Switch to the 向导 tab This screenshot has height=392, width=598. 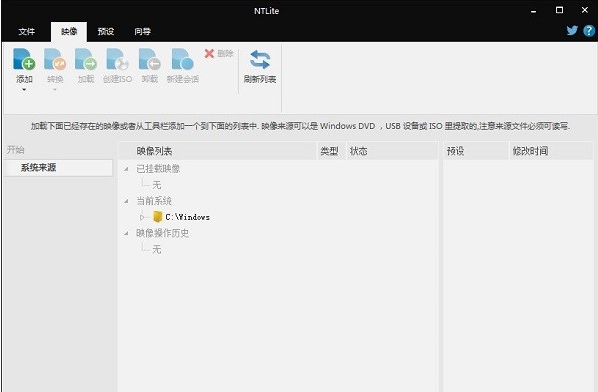tap(142, 32)
